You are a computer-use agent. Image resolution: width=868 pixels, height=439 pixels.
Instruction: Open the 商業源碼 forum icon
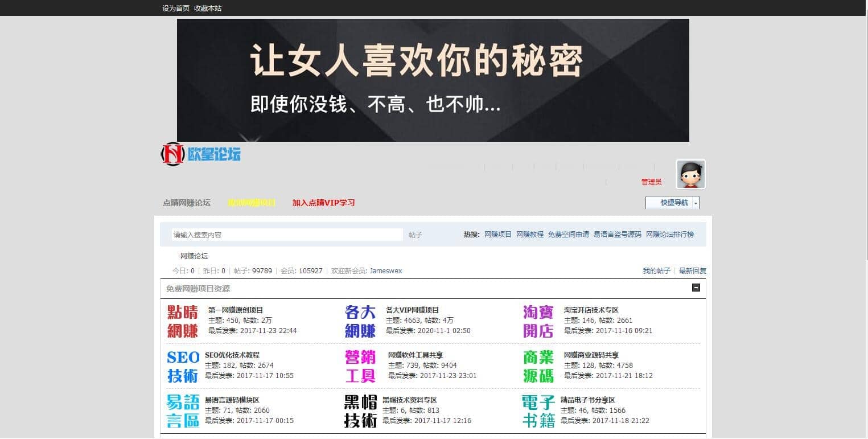click(538, 366)
